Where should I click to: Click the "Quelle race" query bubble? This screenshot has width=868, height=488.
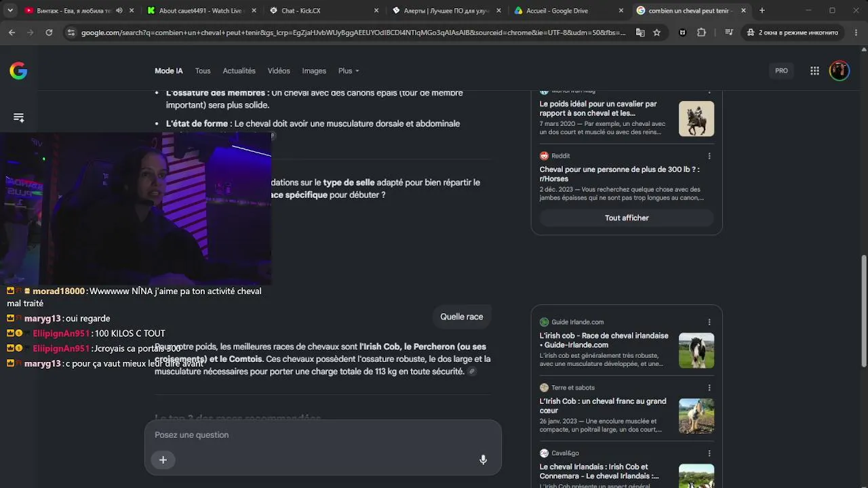(462, 317)
